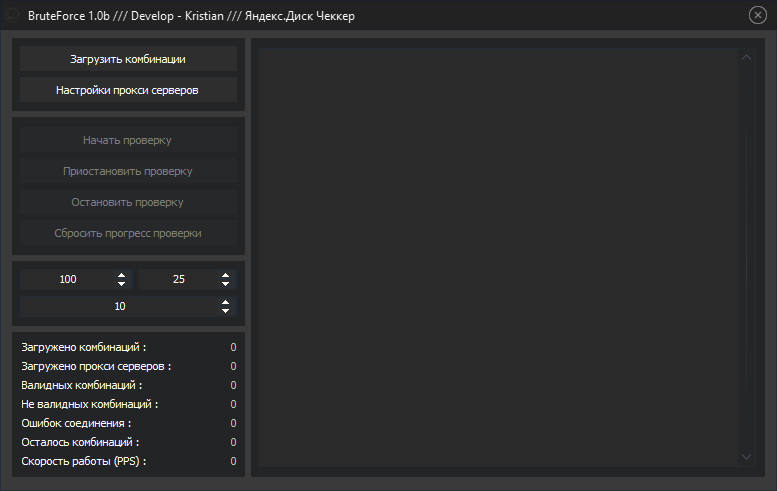
Task: Decrease the 100 spinner with down arrow
Action: click(x=121, y=284)
